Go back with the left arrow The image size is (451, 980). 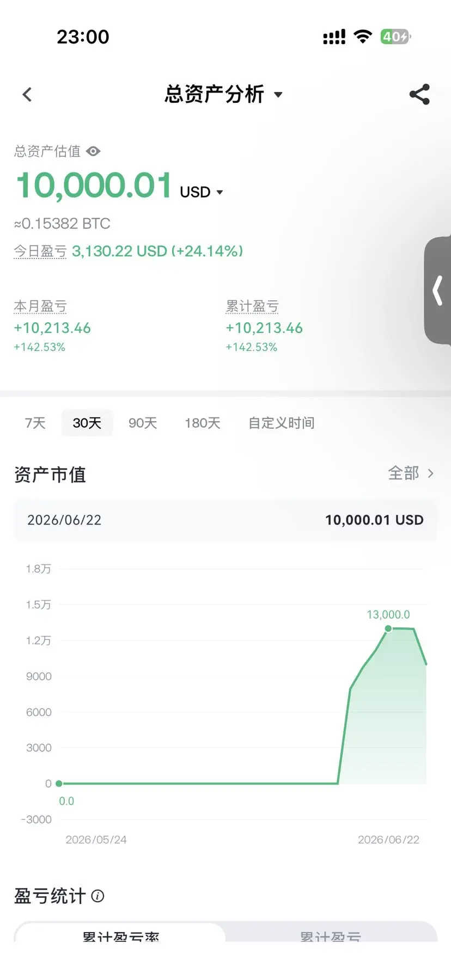27,95
